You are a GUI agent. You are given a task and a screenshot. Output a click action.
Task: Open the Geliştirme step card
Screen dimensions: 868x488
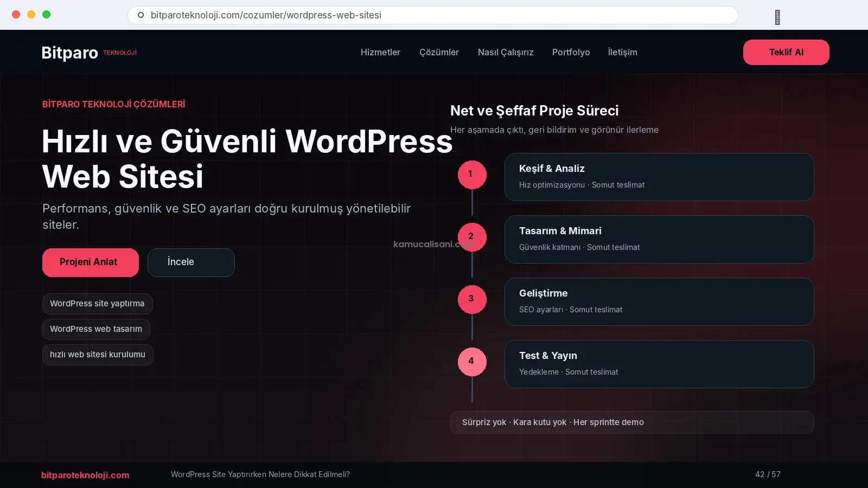coord(659,301)
